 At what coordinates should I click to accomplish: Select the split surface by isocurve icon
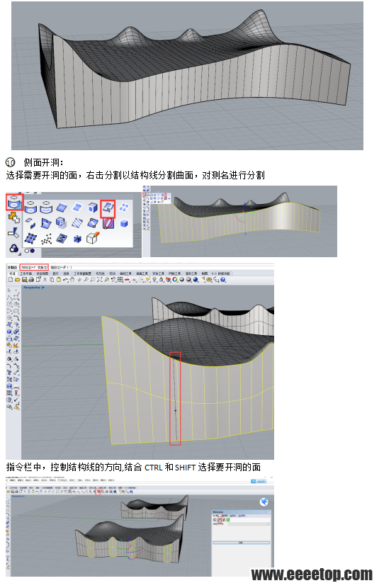[108, 208]
